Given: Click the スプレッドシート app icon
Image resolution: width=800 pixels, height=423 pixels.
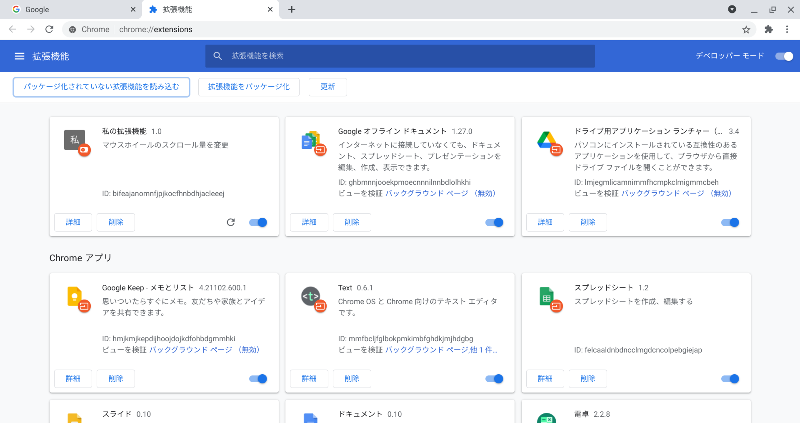Looking at the screenshot, I should [549, 299].
